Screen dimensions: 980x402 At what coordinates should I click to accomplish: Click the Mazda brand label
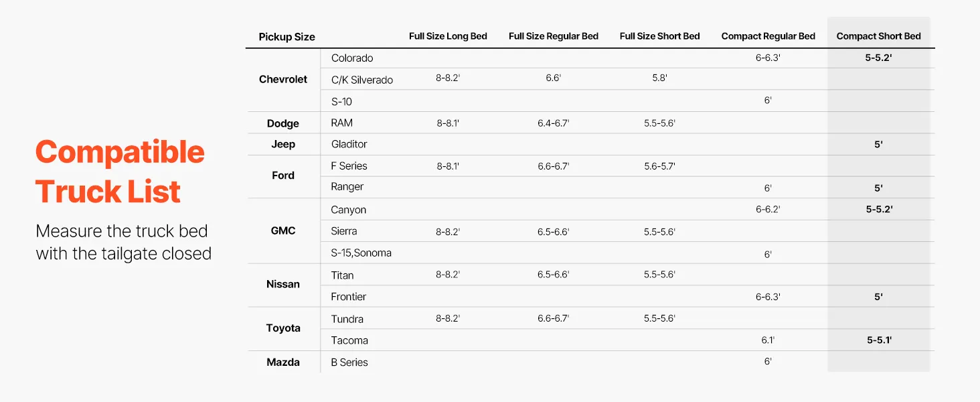283,362
